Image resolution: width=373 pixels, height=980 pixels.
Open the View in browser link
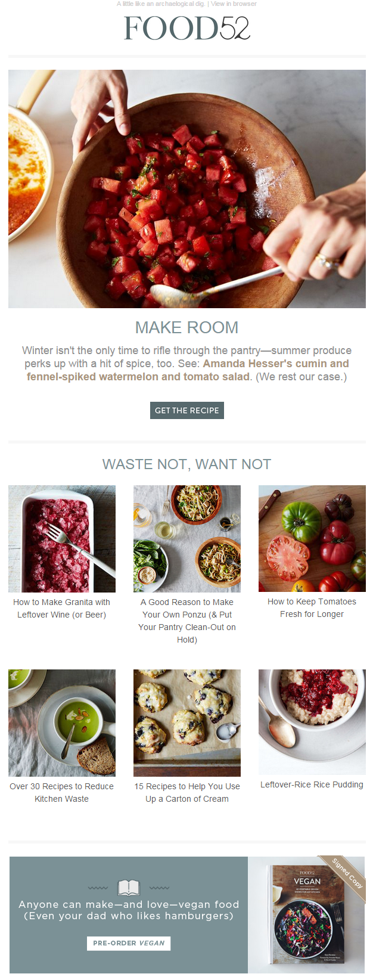click(x=234, y=4)
